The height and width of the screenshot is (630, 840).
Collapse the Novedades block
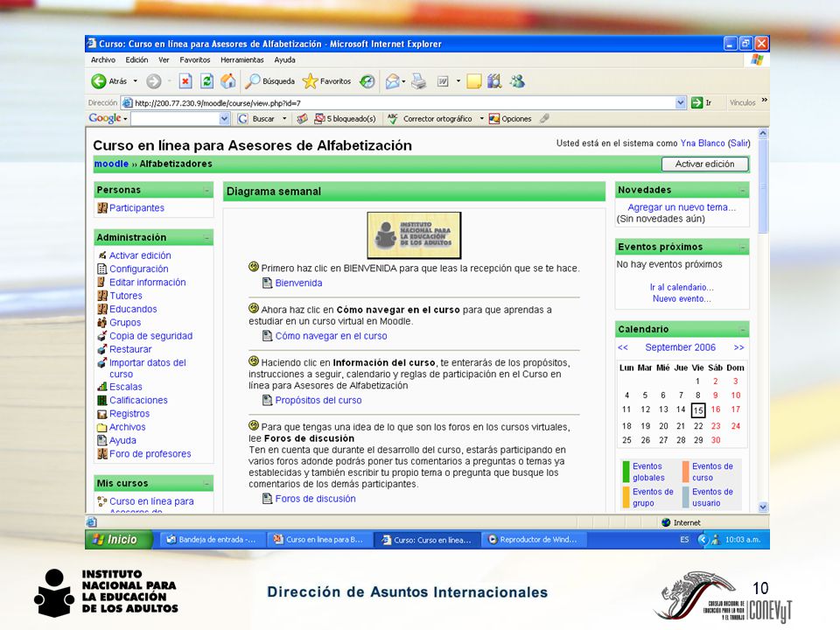[x=743, y=190]
